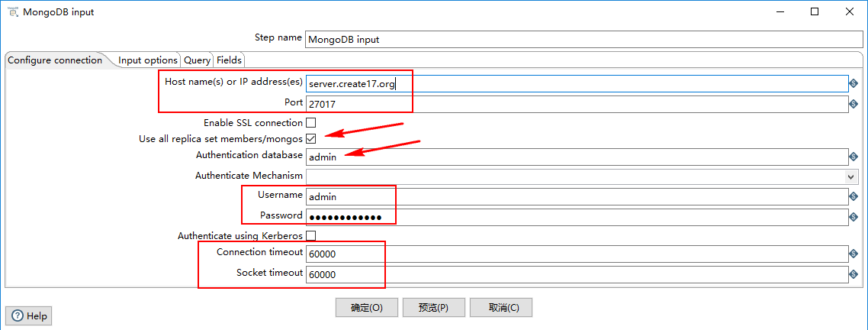Image resolution: width=868 pixels, height=330 pixels.
Task: Click variable icon beside Port field
Action: coord(853,103)
